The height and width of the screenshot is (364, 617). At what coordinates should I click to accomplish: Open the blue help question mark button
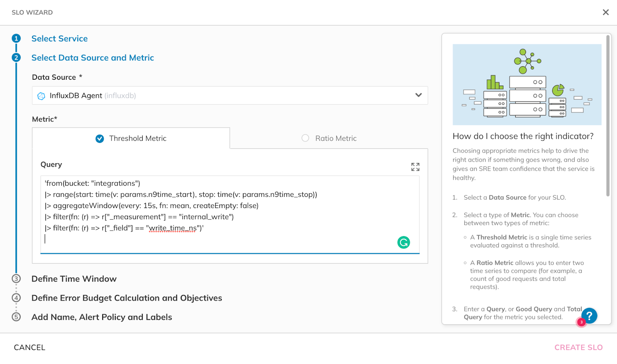point(589,315)
